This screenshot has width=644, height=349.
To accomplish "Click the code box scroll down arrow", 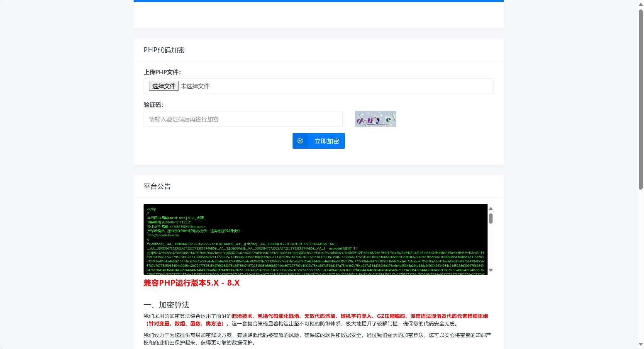I will click(x=491, y=270).
